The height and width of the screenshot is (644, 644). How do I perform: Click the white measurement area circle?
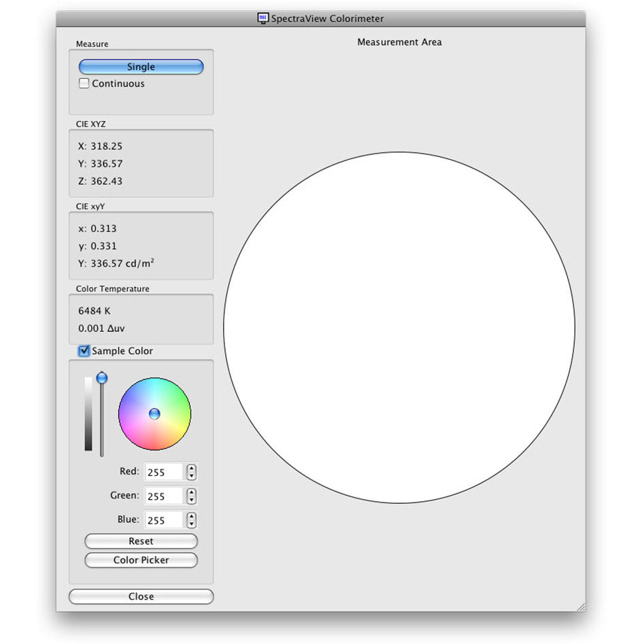coord(399,327)
